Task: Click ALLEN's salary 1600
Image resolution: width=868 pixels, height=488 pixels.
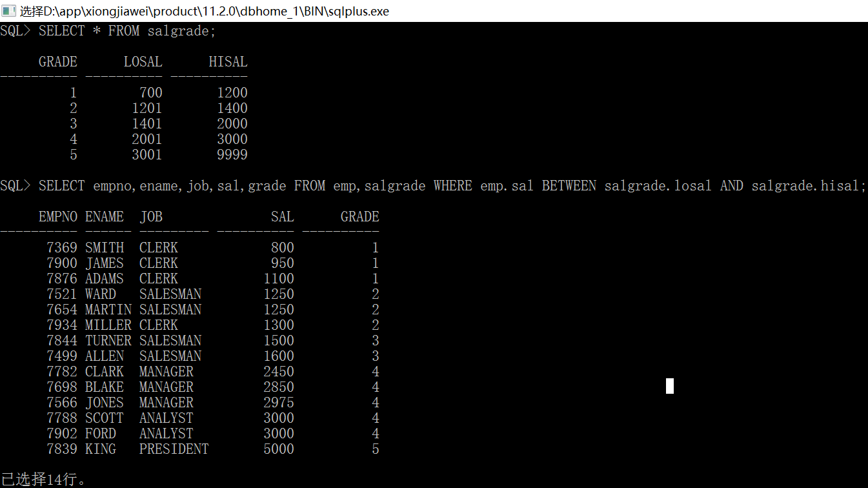Action: click(x=278, y=356)
